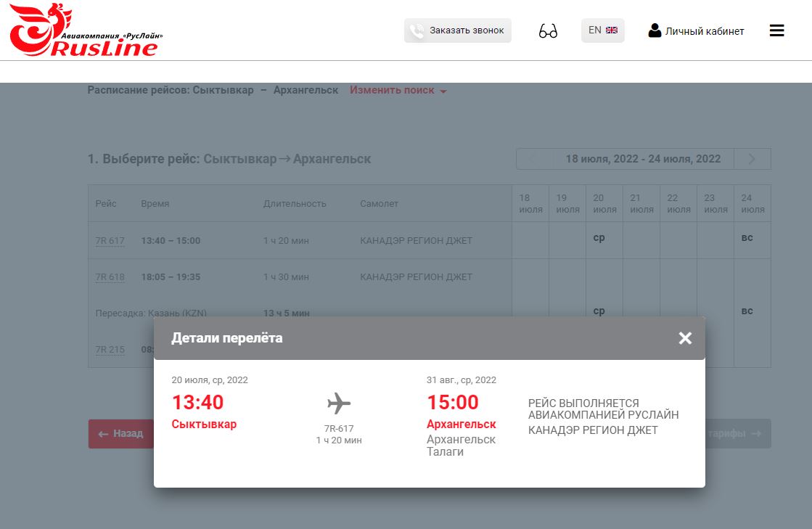Click the 18 июля column header

(x=530, y=203)
